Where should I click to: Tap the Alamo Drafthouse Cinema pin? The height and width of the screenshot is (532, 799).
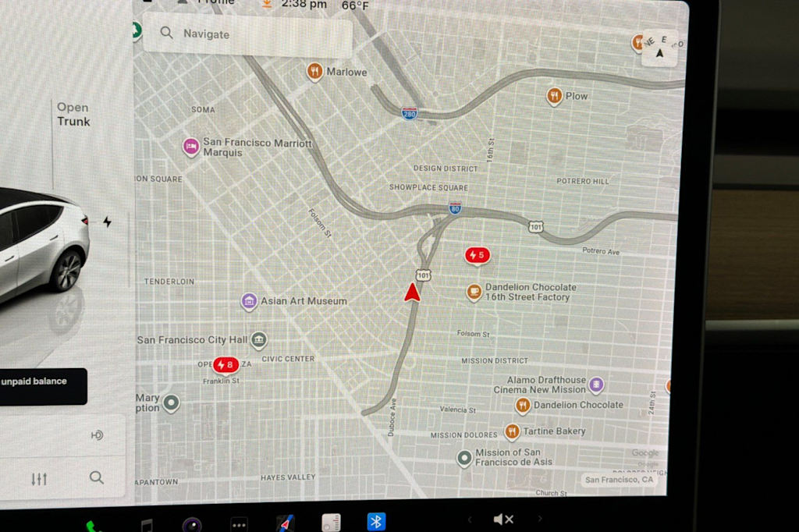coord(596,385)
